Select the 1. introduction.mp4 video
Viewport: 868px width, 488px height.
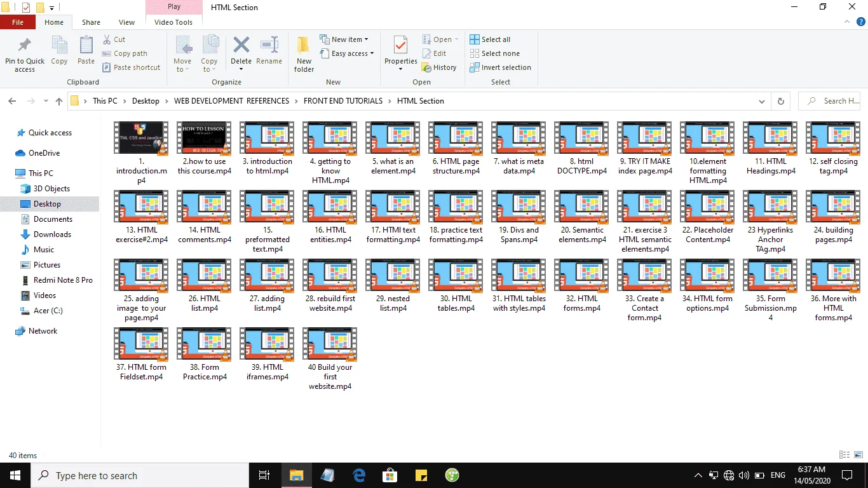141,152
